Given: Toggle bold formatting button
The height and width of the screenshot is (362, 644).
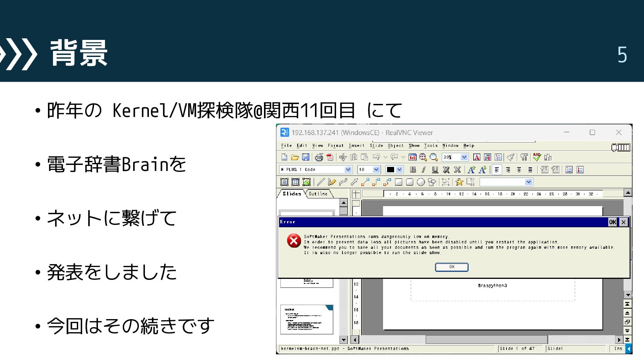Looking at the screenshot, I should [413, 170].
